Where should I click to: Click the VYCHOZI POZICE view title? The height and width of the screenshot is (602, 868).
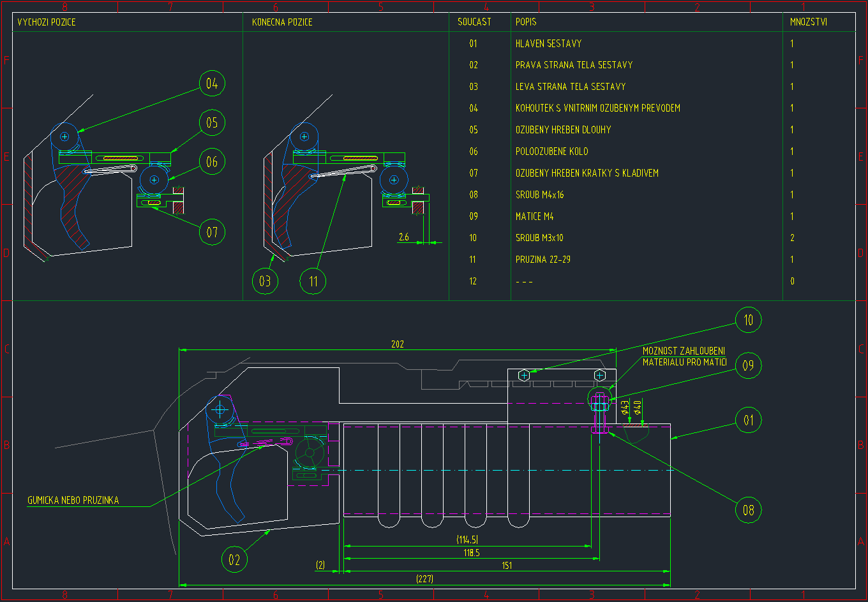coord(47,22)
